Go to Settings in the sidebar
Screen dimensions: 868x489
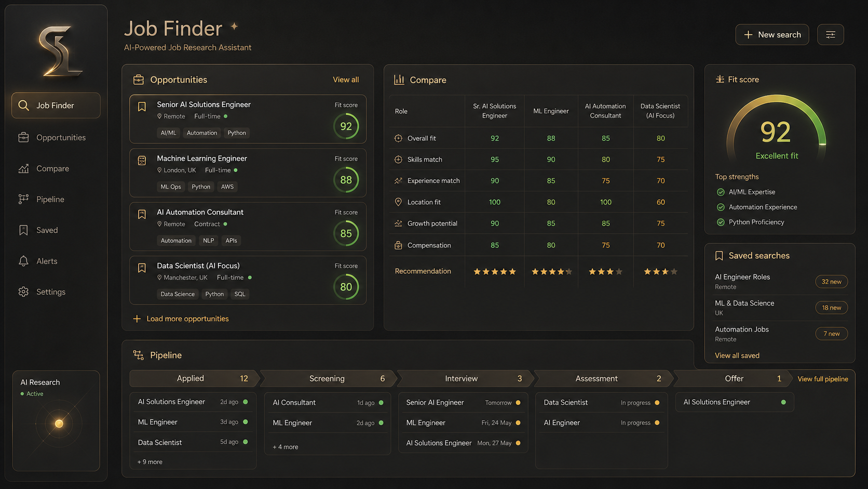tap(56, 292)
